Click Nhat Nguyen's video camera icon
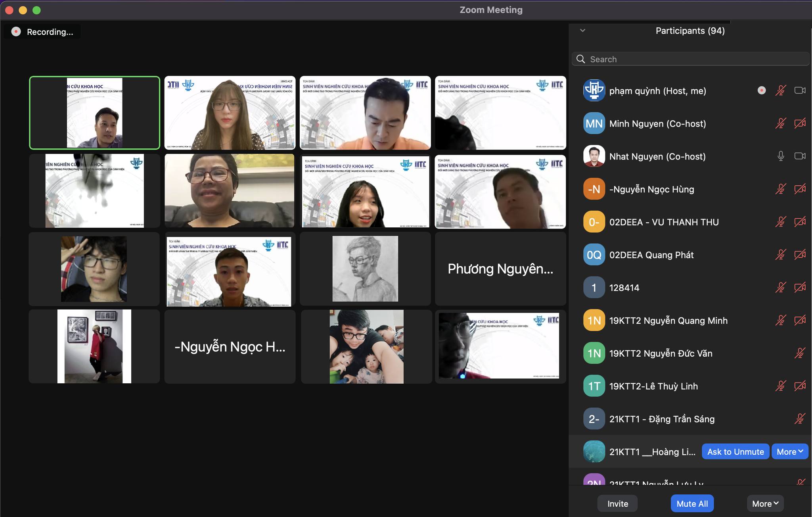The width and height of the screenshot is (812, 517). (x=800, y=156)
